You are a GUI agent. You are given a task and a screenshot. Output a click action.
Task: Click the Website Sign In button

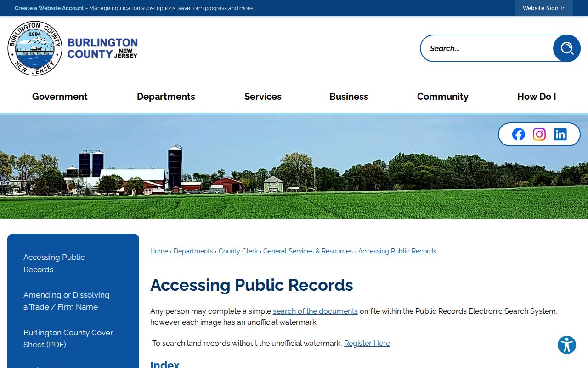[544, 8]
